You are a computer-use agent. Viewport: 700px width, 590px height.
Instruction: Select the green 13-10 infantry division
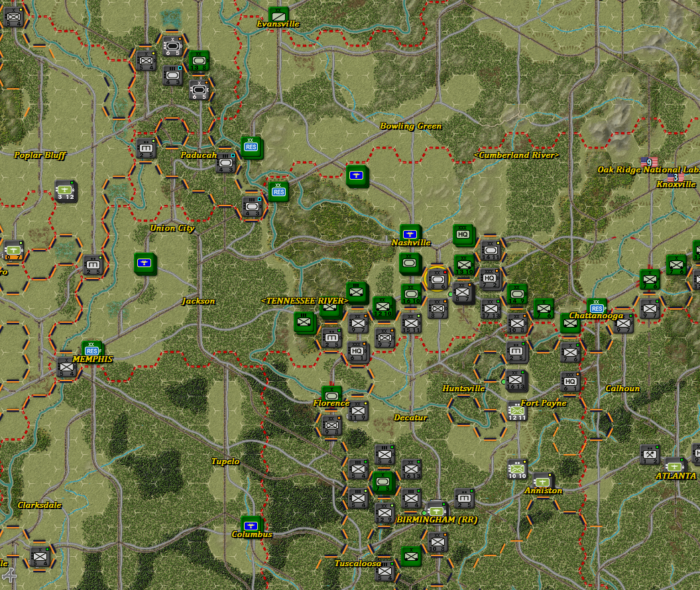(x=464, y=265)
